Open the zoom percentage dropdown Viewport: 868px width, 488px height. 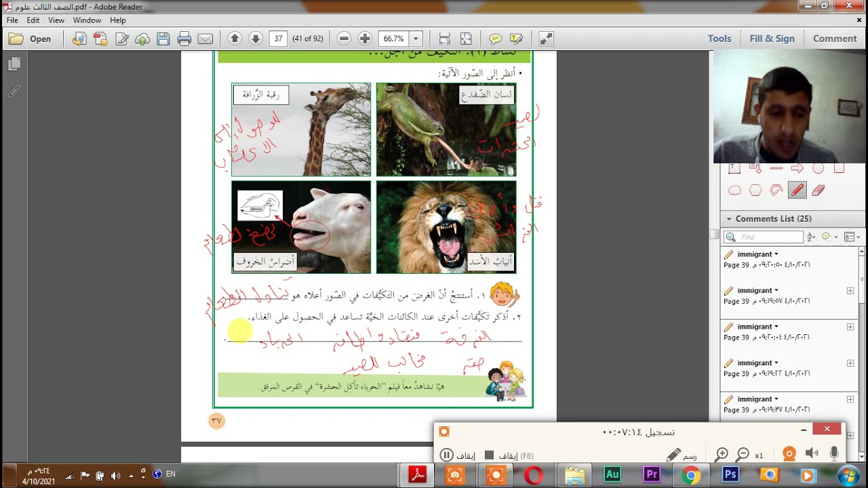[416, 39]
